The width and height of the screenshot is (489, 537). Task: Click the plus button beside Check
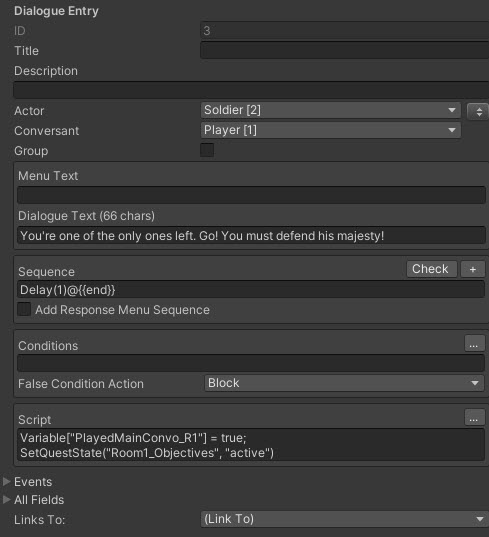(x=473, y=269)
